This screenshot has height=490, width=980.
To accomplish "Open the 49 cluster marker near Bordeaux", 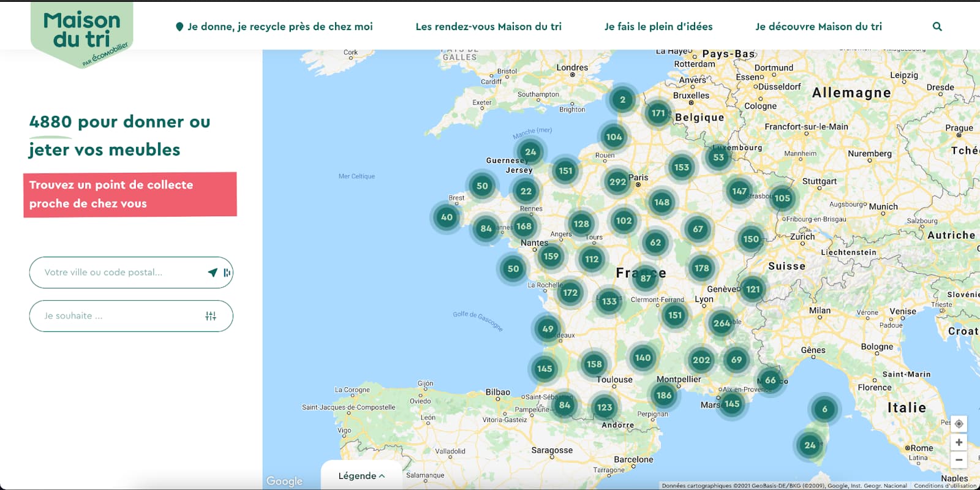I will tap(548, 329).
